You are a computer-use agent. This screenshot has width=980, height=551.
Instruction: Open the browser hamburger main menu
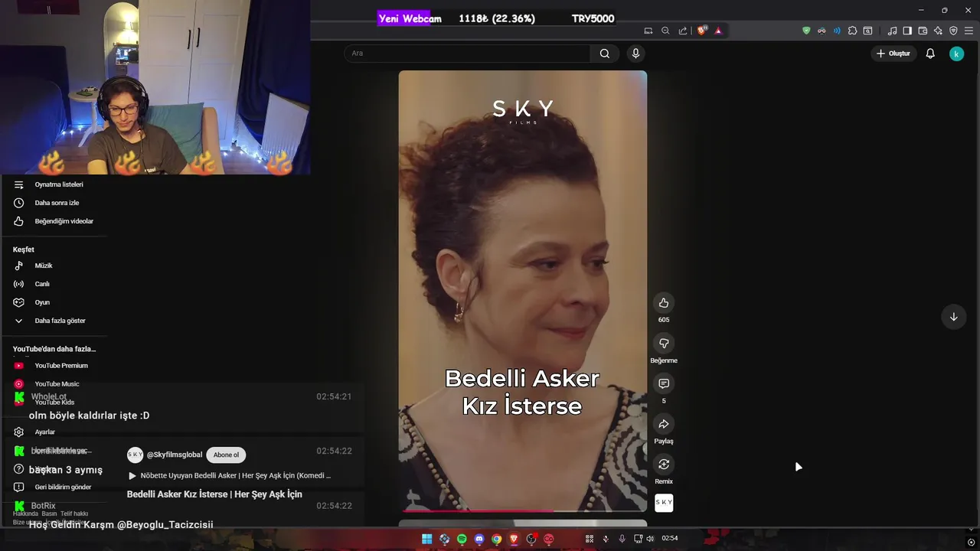pyautogui.click(x=969, y=31)
